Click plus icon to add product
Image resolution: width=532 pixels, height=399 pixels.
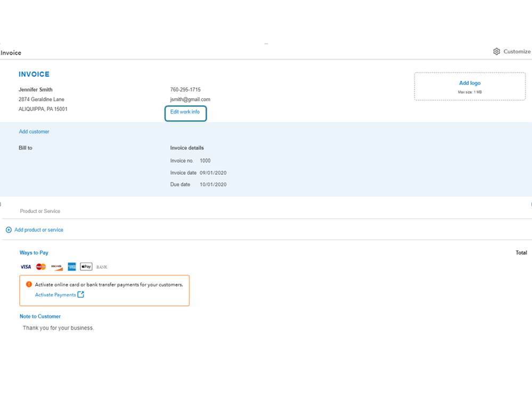[x=9, y=230]
